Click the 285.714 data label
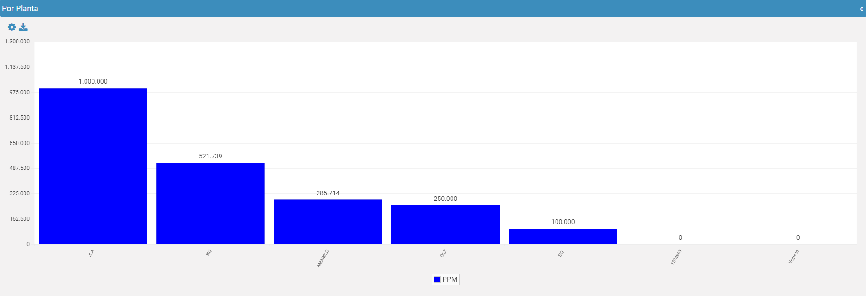 click(x=328, y=193)
